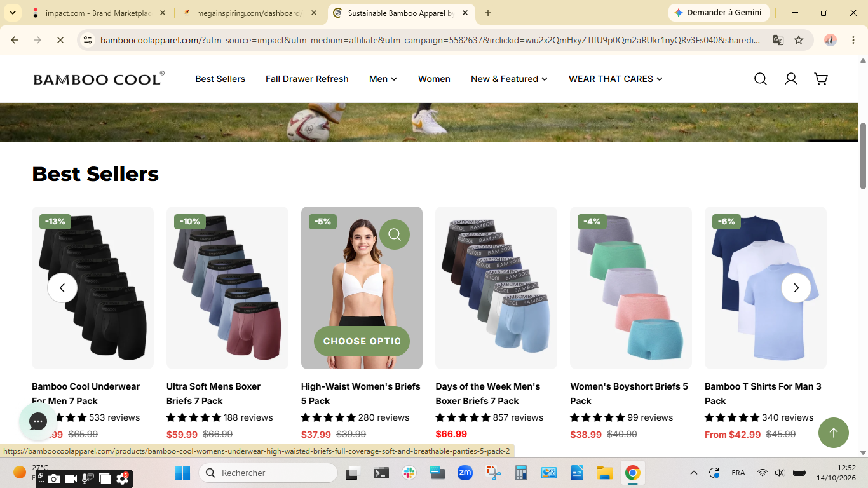Click the Windows taskbar Rechercher search box
Screen dimensions: 868x488
[x=268, y=473]
